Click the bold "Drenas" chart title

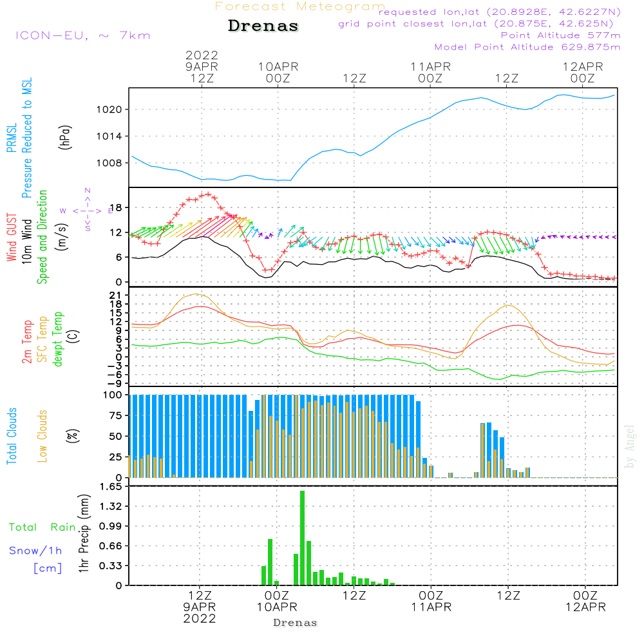coord(263,26)
